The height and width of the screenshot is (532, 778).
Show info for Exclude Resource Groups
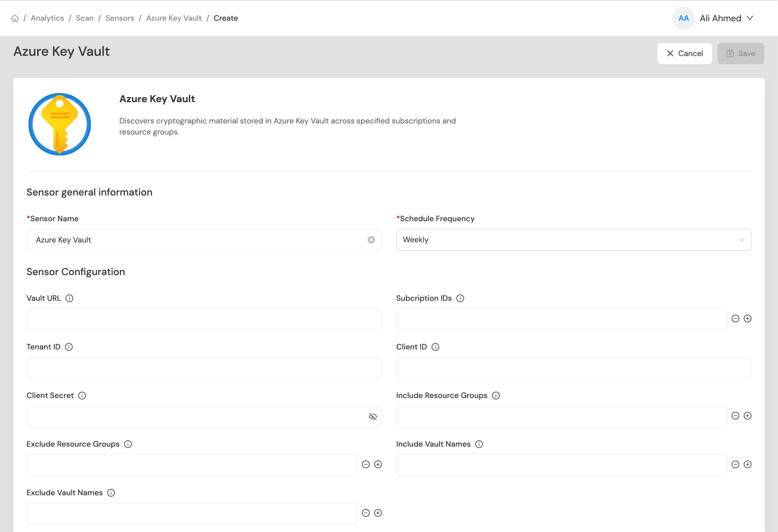pos(128,444)
